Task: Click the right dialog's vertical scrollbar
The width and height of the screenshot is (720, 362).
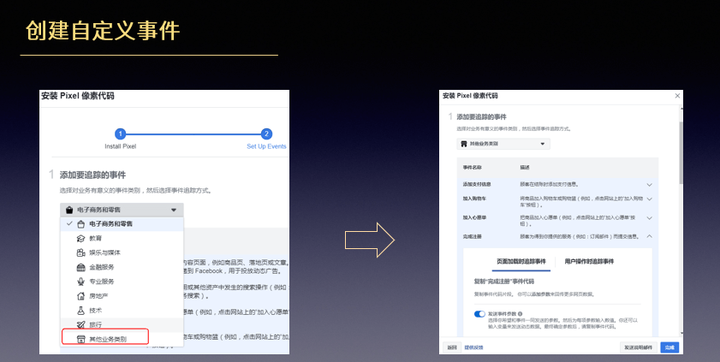Action: click(681, 153)
